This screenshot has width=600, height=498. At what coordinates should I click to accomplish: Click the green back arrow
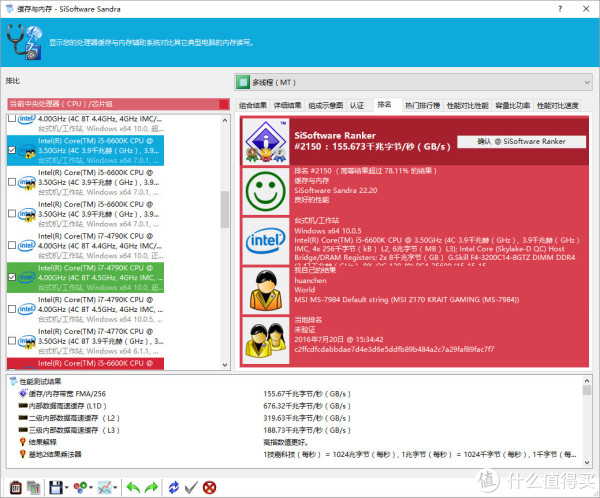(133, 487)
